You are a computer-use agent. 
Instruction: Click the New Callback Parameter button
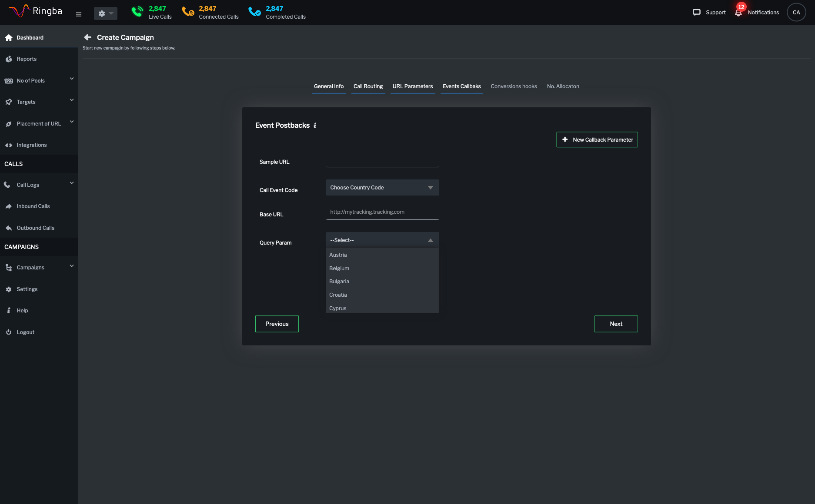click(597, 139)
